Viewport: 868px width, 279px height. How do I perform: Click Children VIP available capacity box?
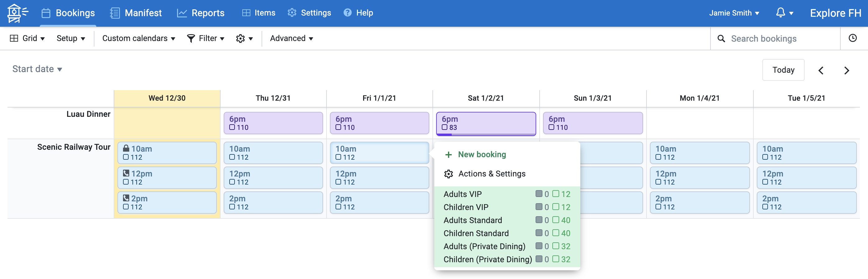[x=556, y=207]
